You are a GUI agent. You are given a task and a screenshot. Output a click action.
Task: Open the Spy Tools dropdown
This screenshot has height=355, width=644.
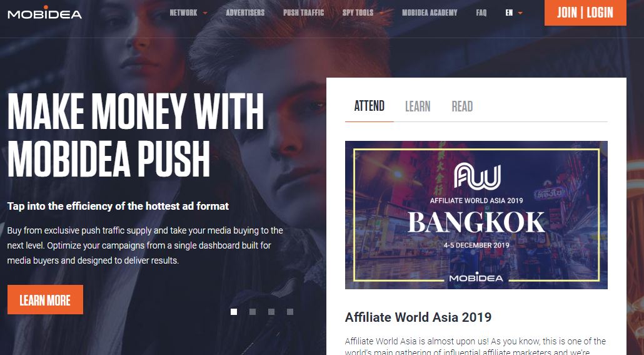point(358,13)
